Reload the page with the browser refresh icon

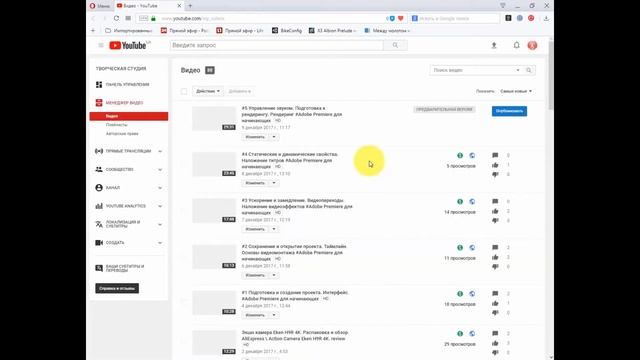point(116,18)
